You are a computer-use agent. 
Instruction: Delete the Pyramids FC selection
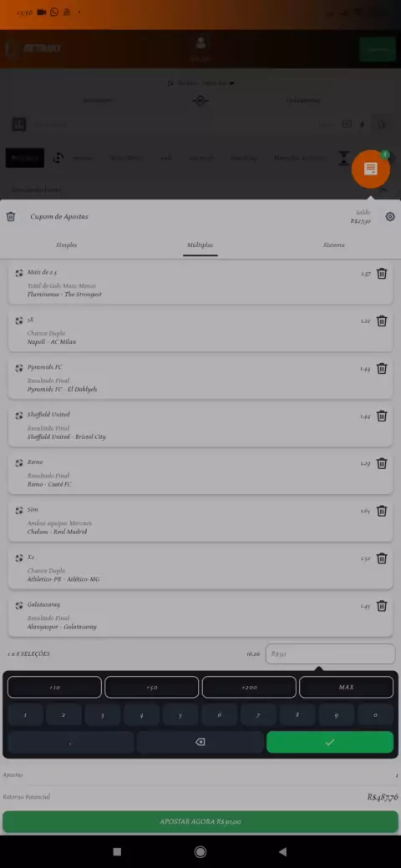pyautogui.click(x=382, y=369)
